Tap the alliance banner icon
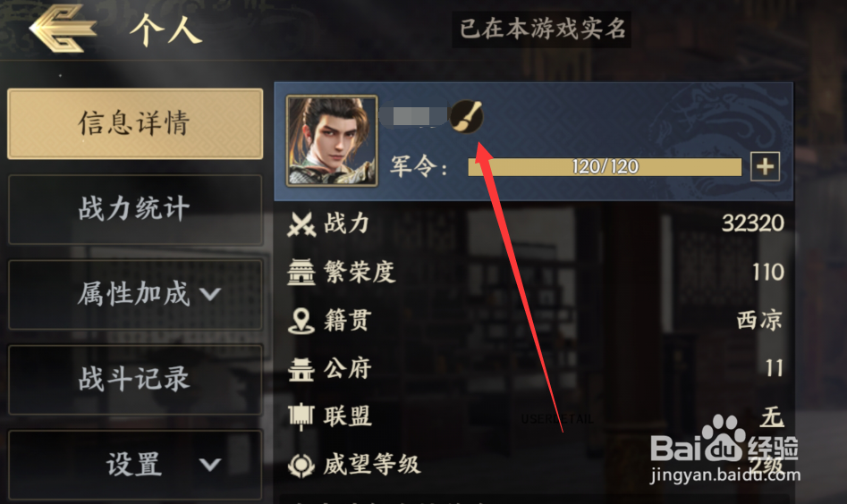The image size is (847, 504). (x=301, y=416)
